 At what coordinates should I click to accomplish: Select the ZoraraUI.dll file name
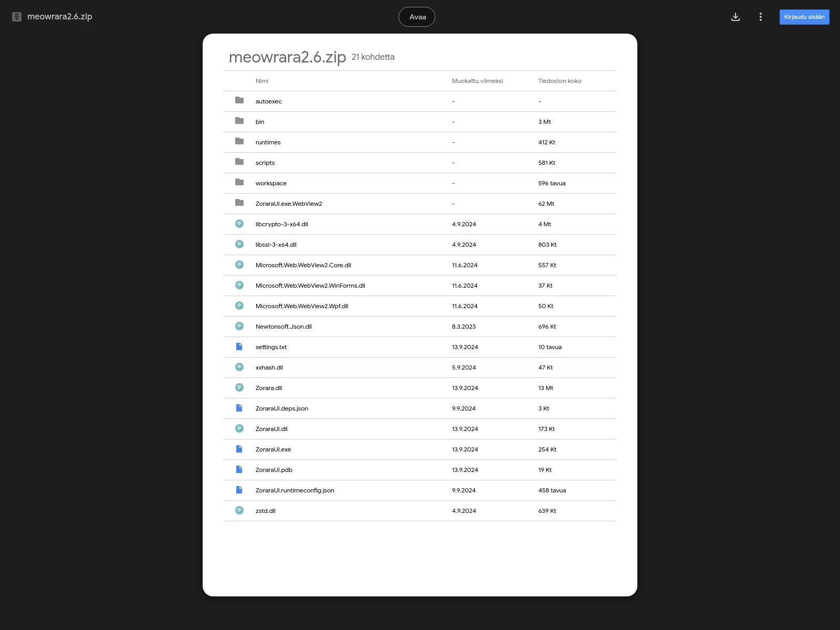271,429
